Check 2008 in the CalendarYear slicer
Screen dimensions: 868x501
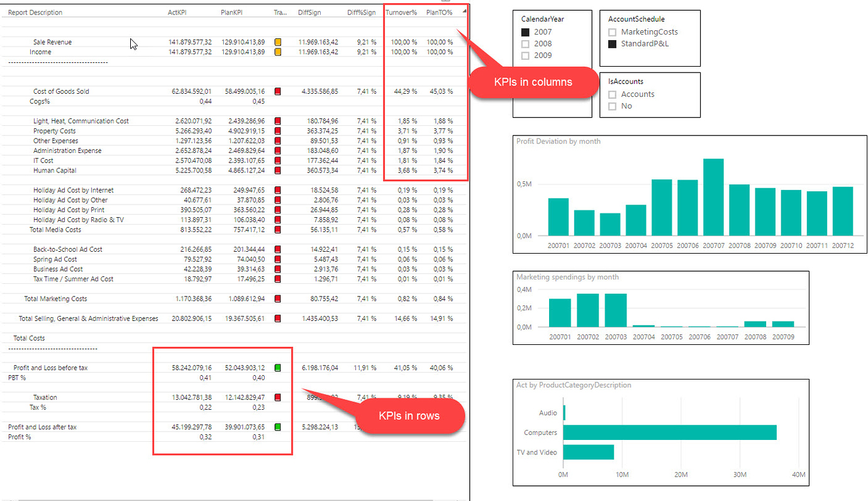point(525,43)
